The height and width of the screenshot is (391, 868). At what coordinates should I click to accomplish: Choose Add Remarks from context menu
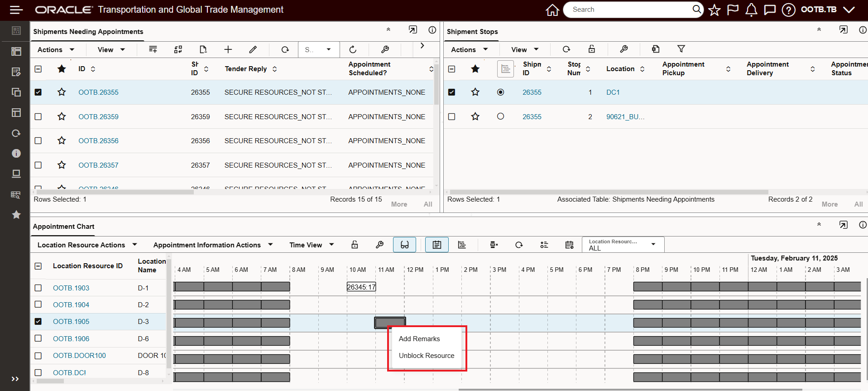coord(419,339)
